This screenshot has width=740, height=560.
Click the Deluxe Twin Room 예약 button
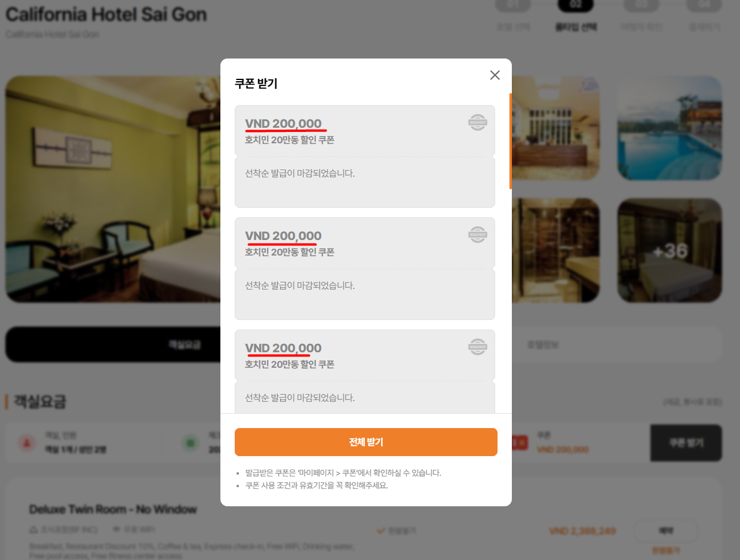(665, 530)
